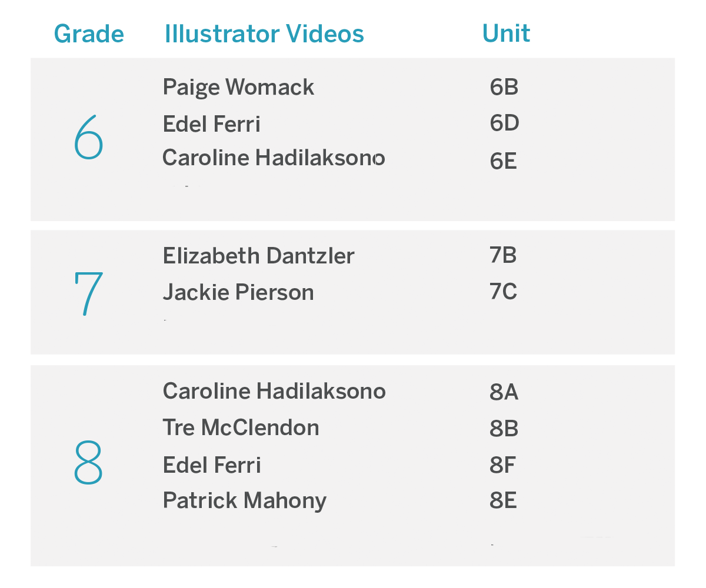
Task: Select unit 6B
Action: coord(504,88)
